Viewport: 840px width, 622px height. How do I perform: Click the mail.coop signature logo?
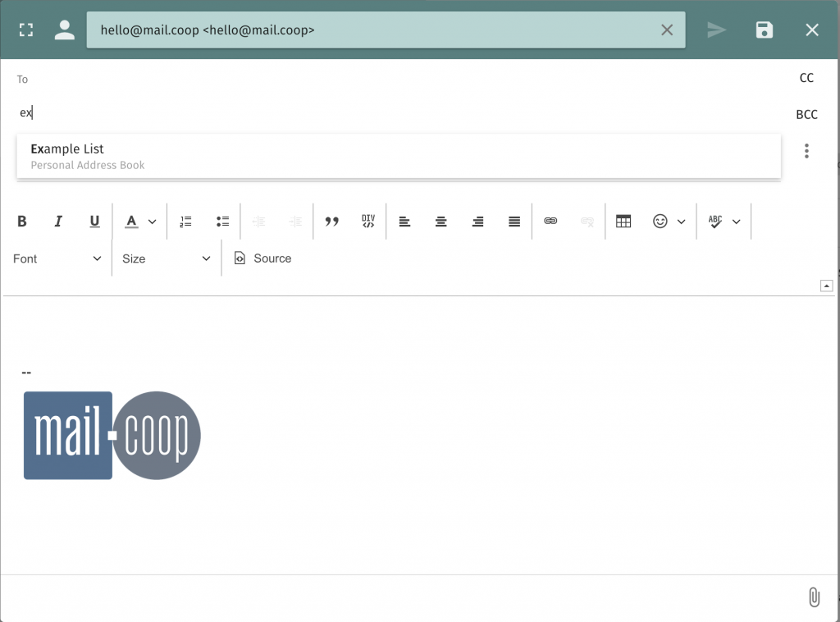[x=112, y=436]
